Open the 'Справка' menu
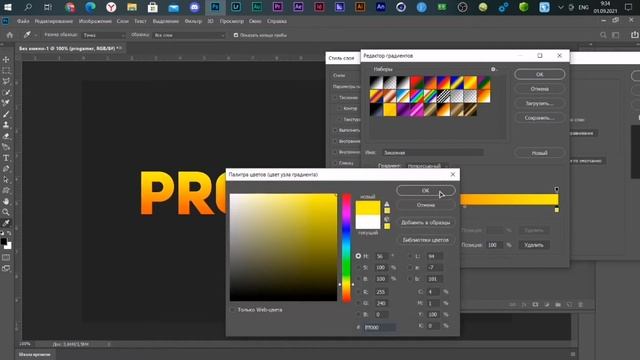 tap(277, 21)
